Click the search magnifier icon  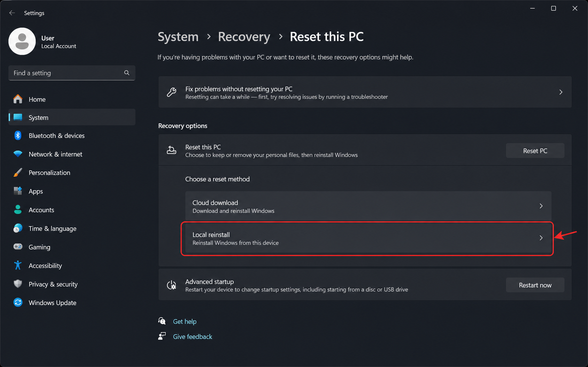coord(127,73)
